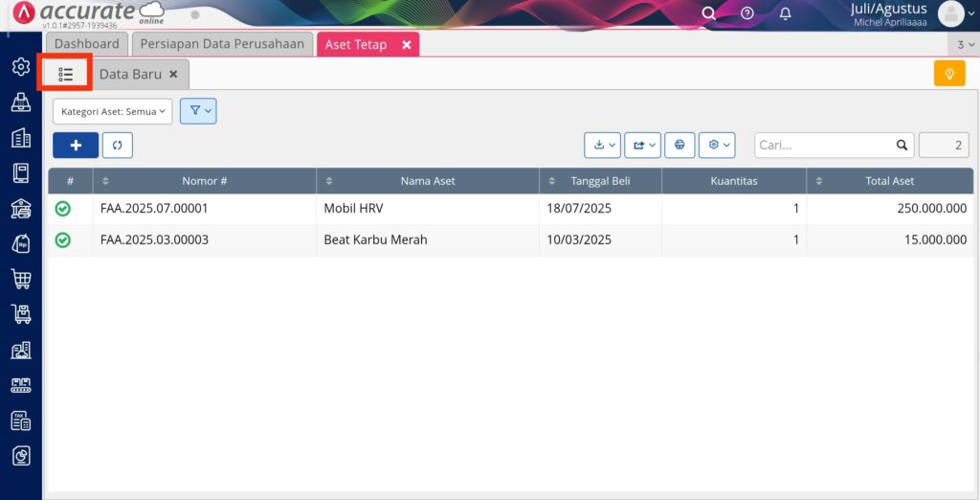Click the orange lightbulb tips button
This screenshot has width=980, height=500.
tap(949, 74)
